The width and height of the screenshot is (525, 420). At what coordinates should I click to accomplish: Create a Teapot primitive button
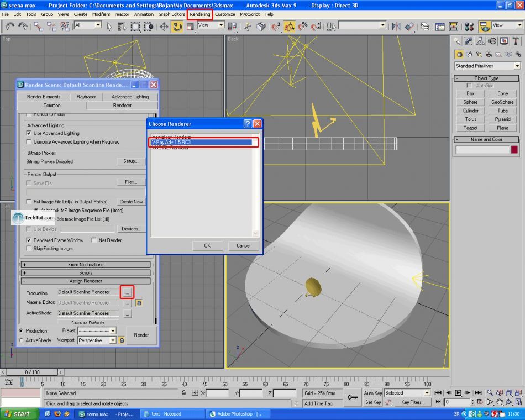470,128
